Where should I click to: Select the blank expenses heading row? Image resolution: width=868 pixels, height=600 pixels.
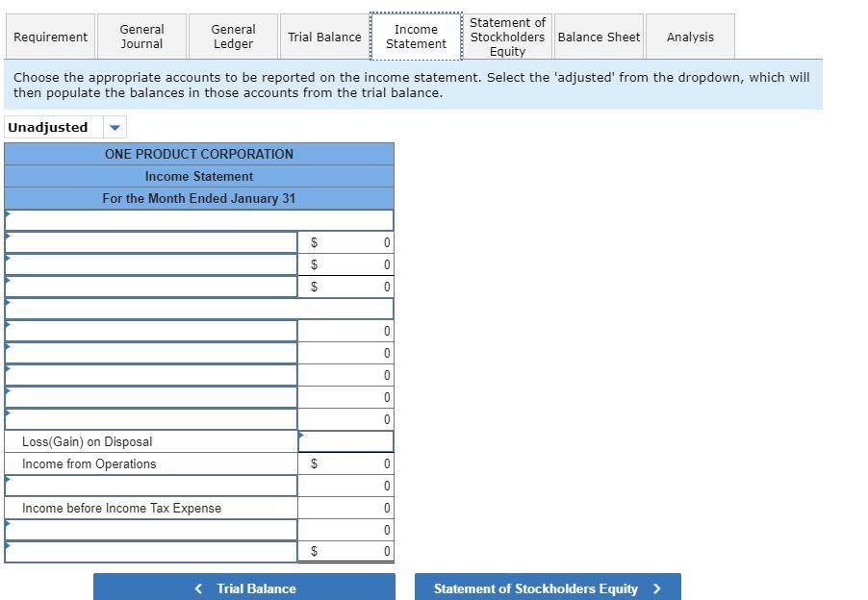[199, 309]
